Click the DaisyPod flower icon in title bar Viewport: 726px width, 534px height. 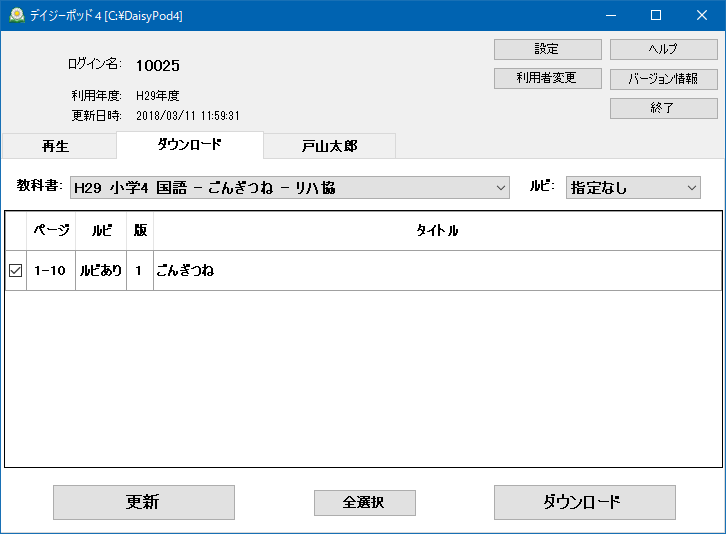(x=17, y=15)
